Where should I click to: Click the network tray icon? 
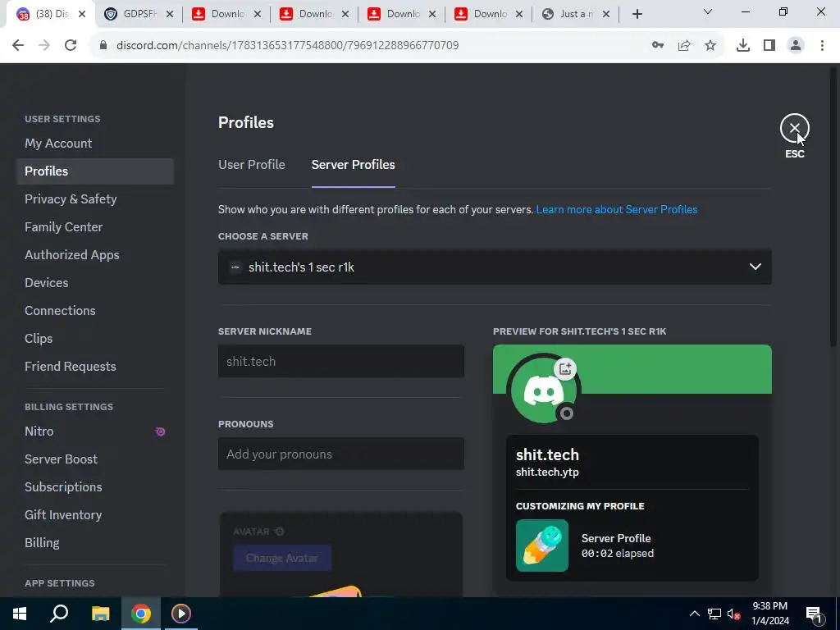click(714, 614)
